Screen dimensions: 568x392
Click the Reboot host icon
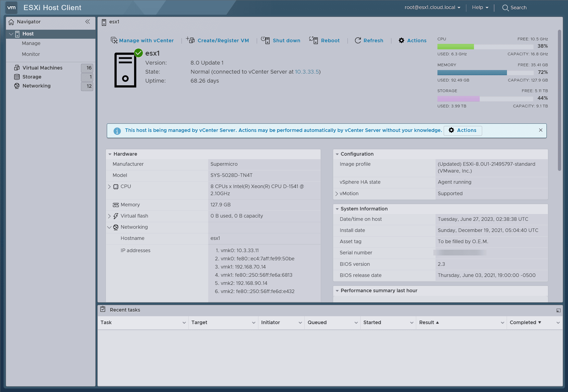point(314,40)
